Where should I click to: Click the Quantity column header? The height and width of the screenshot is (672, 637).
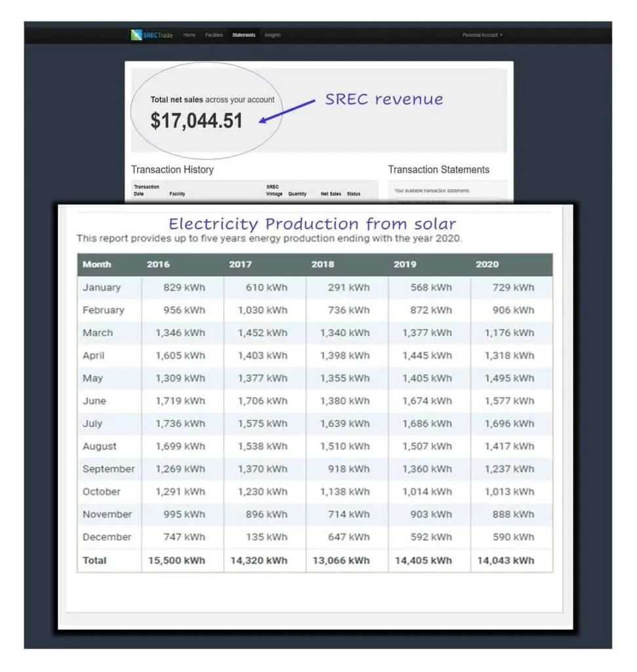pyautogui.click(x=297, y=194)
